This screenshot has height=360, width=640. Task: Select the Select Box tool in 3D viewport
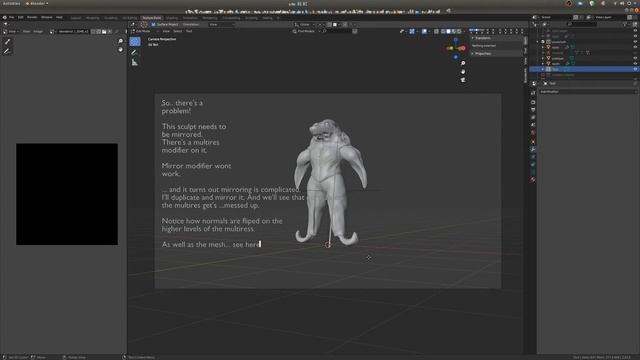[135, 42]
